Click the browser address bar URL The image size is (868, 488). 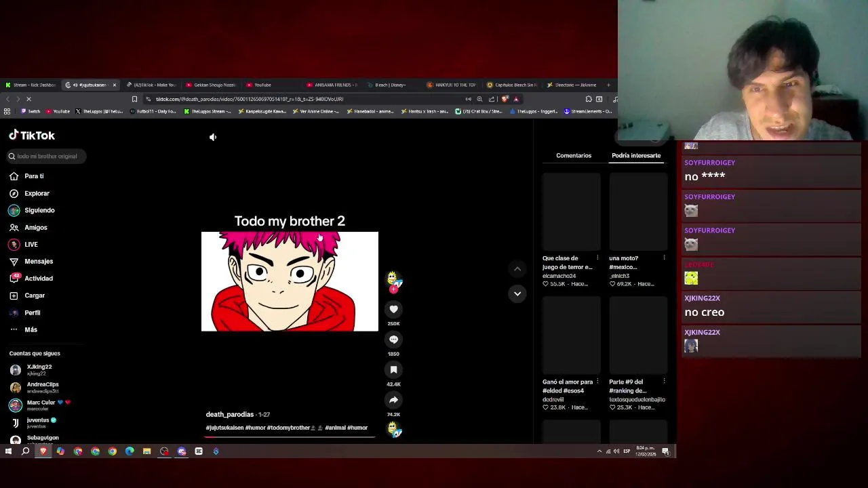click(x=249, y=99)
